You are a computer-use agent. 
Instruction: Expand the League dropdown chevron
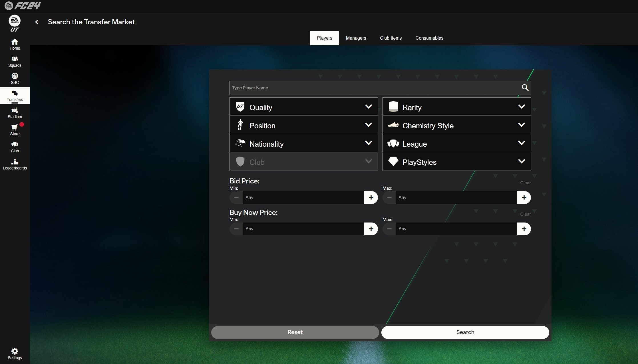(x=522, y=143)
